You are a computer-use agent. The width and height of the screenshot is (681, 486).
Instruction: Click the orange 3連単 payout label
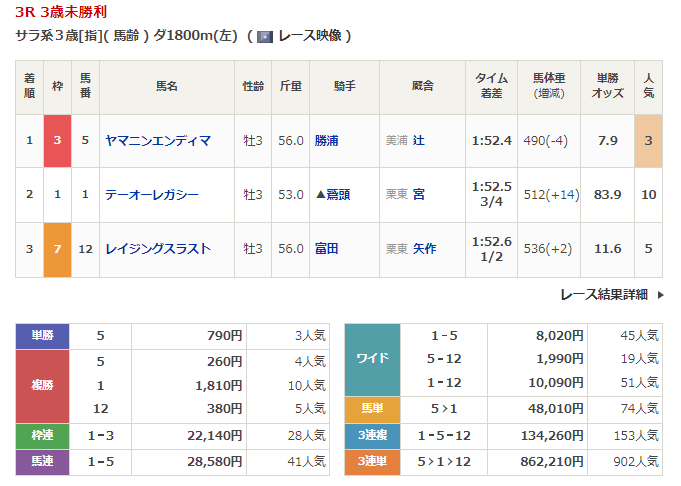tap(372, 462)
